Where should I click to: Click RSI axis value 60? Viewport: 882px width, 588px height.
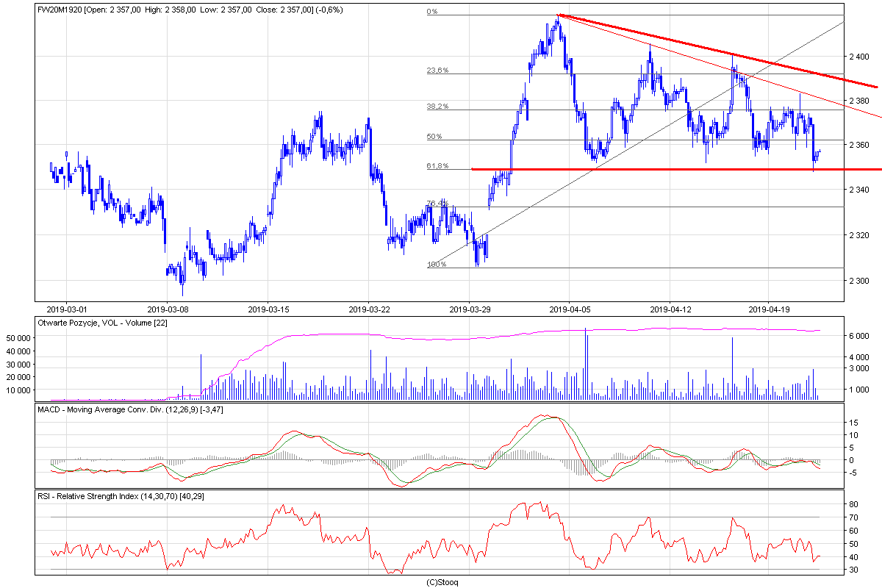click(853, 531)
